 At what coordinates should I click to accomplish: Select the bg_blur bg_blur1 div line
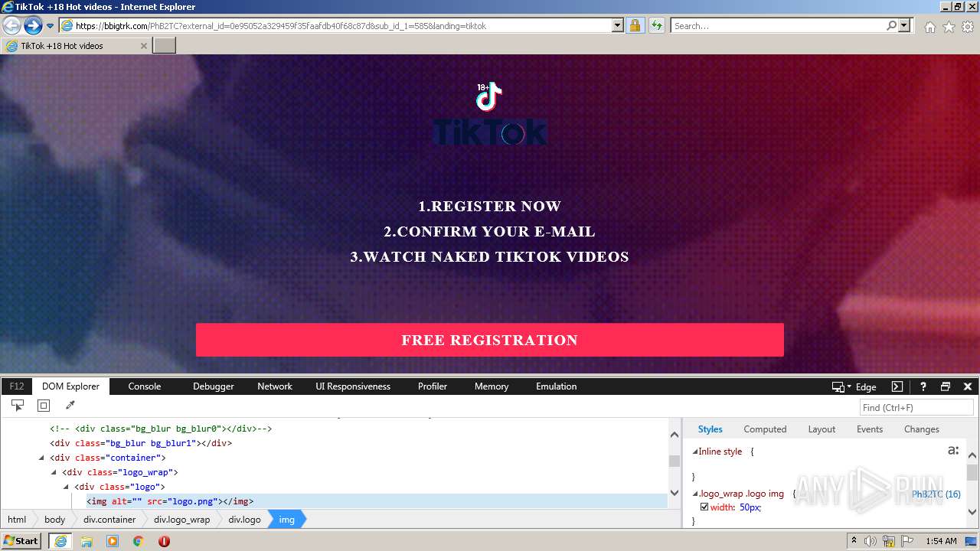coord(141,443)
